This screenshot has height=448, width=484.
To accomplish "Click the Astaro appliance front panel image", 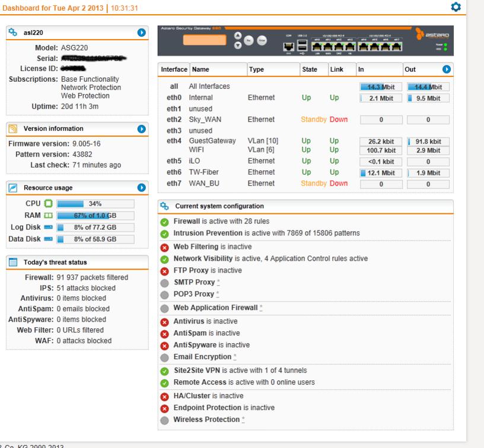I will coord(305,41).
